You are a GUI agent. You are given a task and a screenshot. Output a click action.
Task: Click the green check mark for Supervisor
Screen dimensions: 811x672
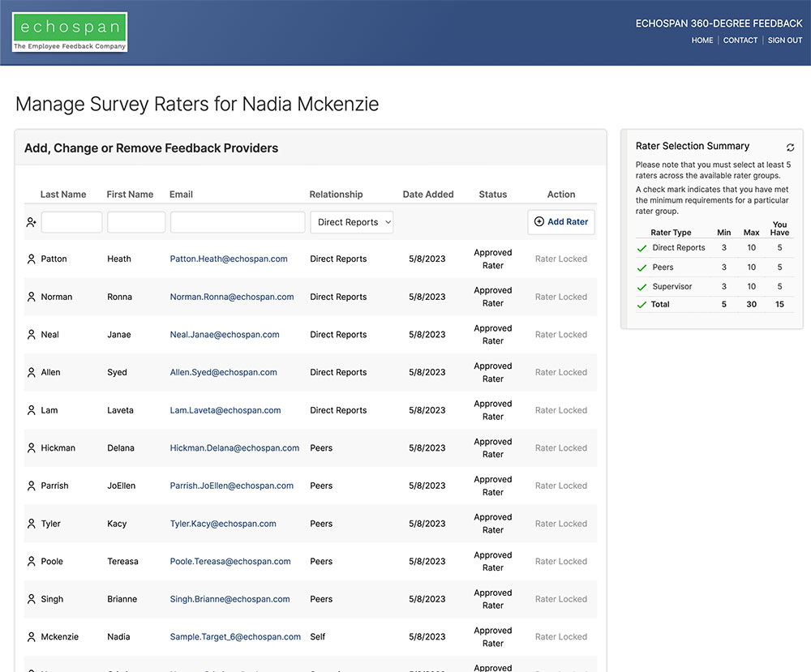click(x=642, y=287)
